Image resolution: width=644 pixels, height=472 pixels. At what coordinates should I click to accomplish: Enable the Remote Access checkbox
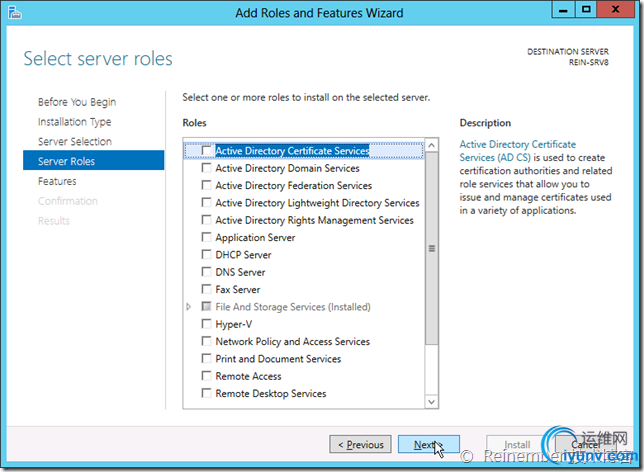tap(206, 376)
